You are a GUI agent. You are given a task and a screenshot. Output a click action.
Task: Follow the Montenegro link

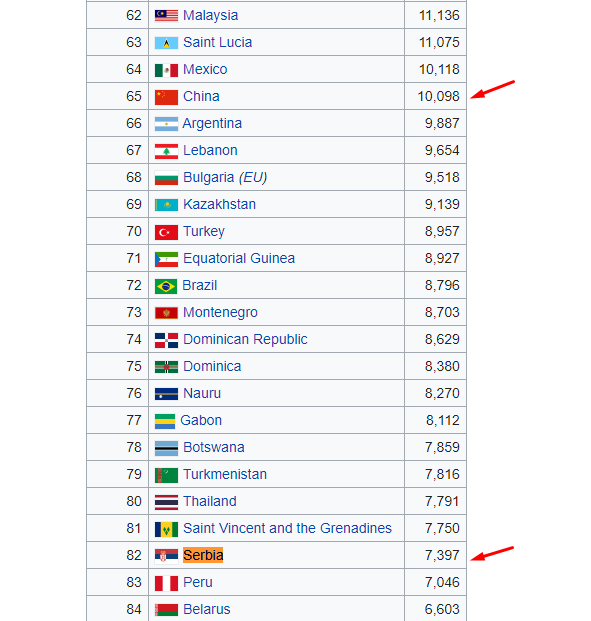[220, 312]
